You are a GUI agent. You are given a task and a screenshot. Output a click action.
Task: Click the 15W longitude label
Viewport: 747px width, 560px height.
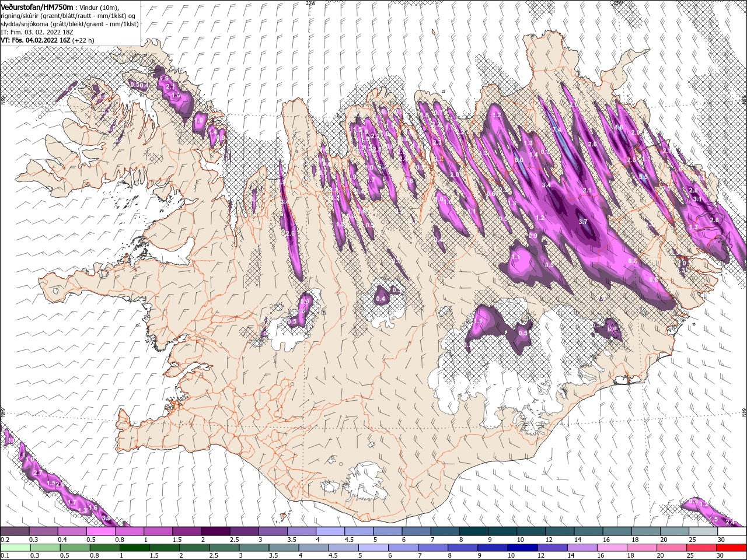pos(617,3)
